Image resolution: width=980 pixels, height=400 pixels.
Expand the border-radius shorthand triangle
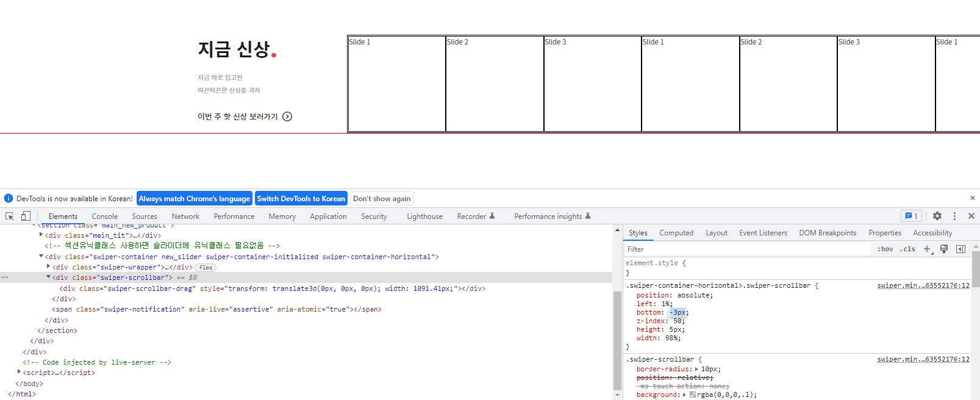[696, 369]
